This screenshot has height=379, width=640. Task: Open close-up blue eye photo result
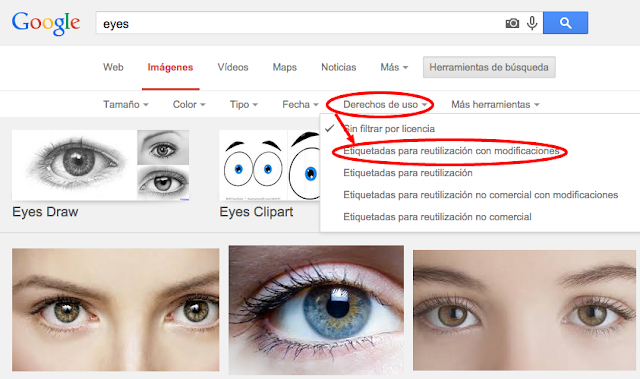(316, 310)
